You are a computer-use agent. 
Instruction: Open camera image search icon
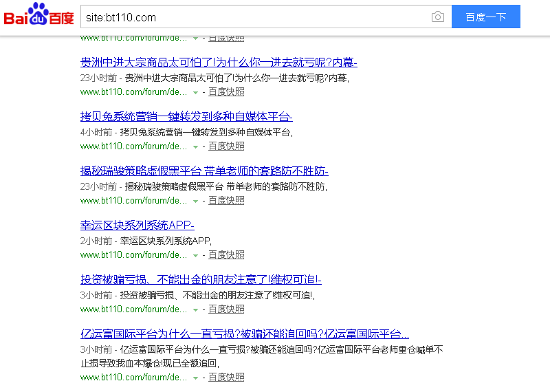(x=437, y=17)
